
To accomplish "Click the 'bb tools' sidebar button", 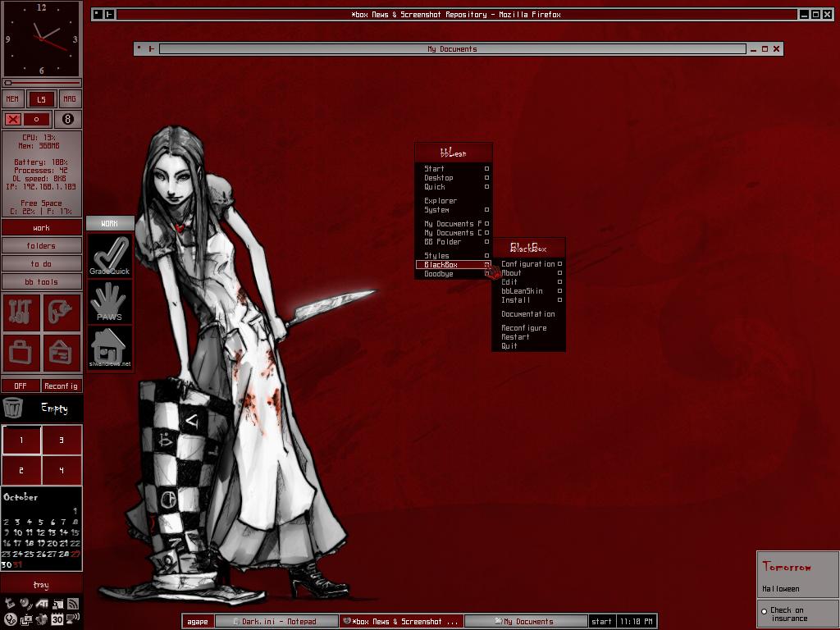I will tap(41, 282).
